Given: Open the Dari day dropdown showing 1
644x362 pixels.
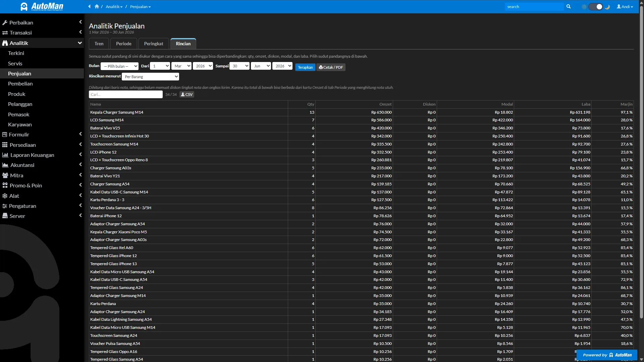Looking at the screenshot, I should [x=160, y=66].
